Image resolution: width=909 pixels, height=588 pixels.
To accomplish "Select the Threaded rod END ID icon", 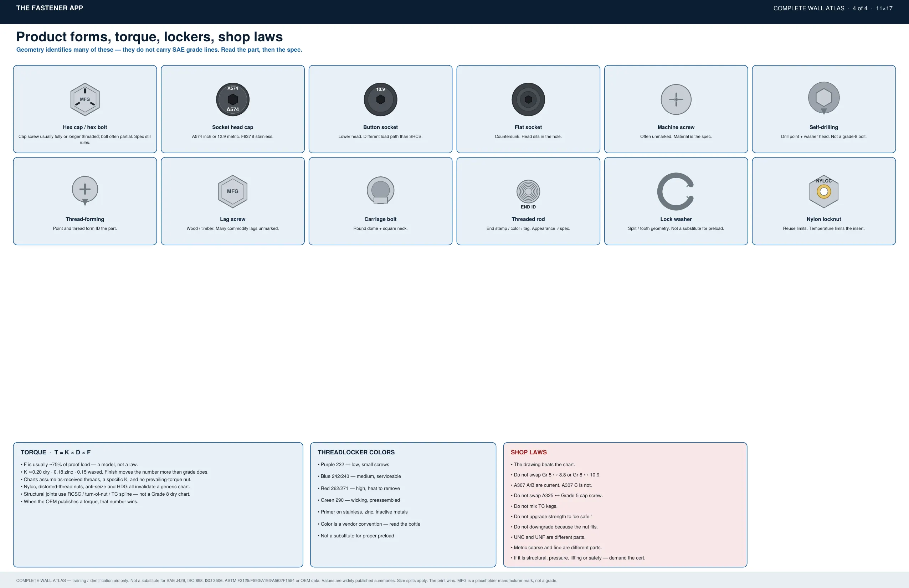I will tap(528, 194).
